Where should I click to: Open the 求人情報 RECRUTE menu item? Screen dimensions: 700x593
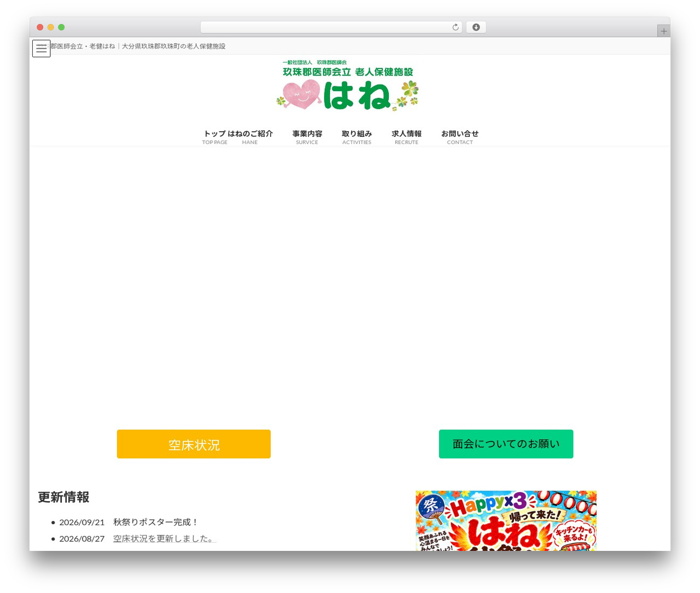pos(406,137)
